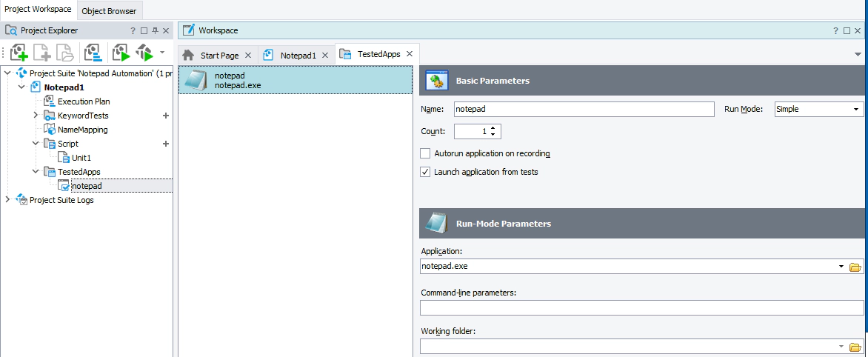Click the help question mark in Project Explorer

[133, 30]
